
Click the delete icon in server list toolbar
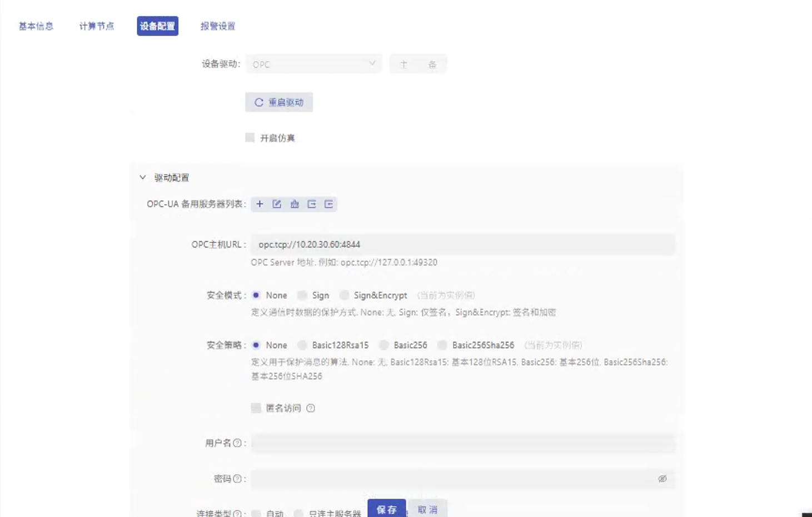pos(295,204)
